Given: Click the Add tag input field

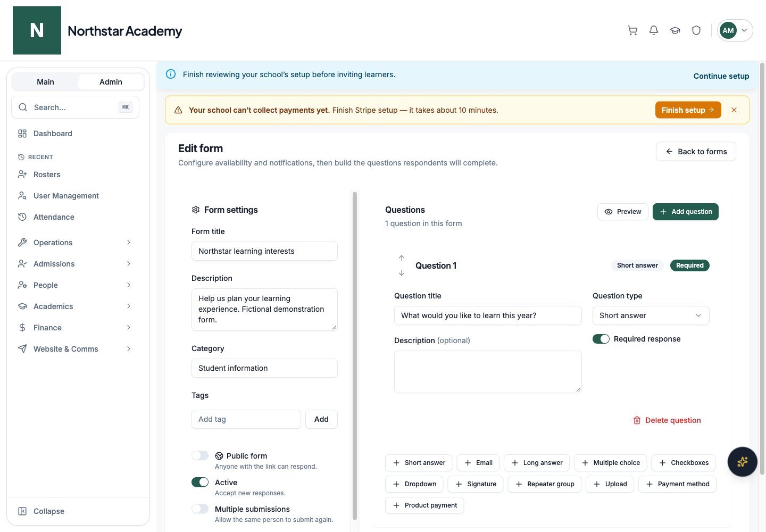Looking at the screenshot, I should pyautogui.click(x=246, y=419).
